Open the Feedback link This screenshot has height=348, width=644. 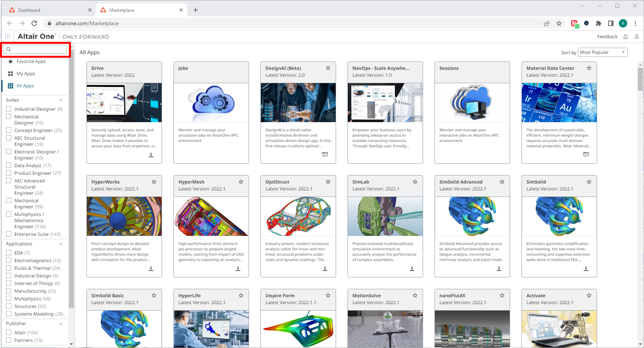pos(607,37)
